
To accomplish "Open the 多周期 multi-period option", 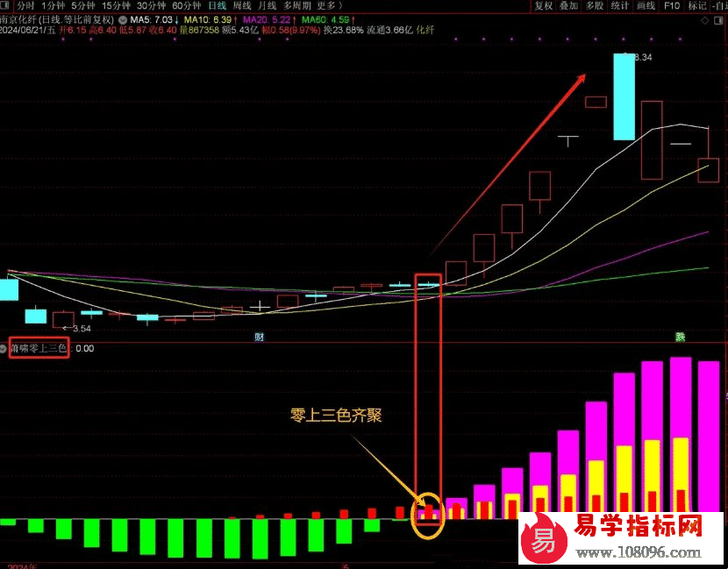I will click(x=296, y=5).
